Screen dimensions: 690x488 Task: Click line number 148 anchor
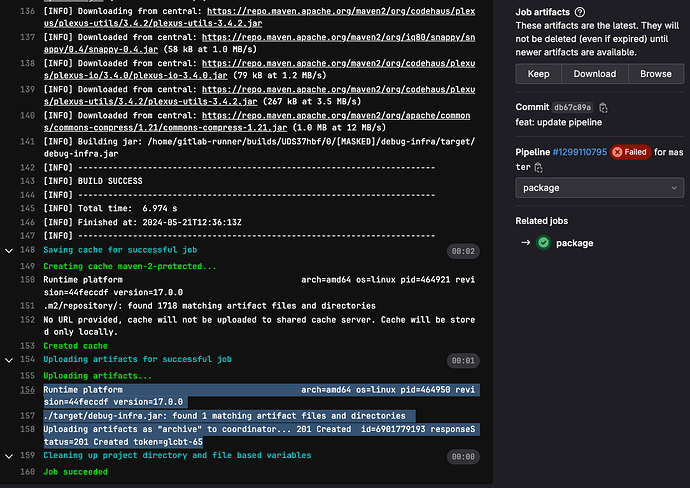click(x=27, y=250)
